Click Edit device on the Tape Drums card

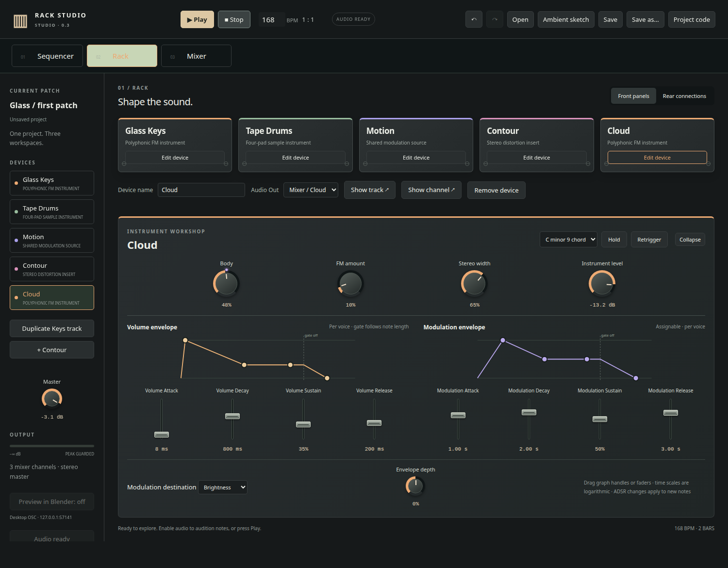(x=295, y=158)
